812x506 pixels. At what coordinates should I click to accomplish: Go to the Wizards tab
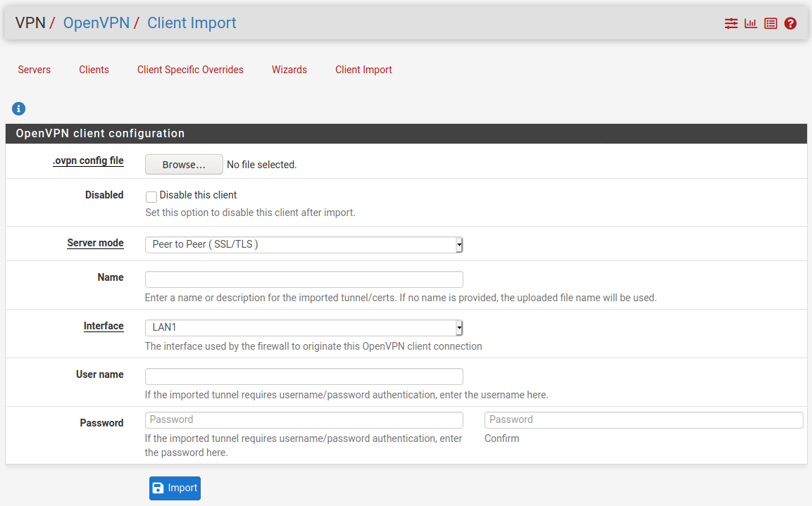[289, 70]
